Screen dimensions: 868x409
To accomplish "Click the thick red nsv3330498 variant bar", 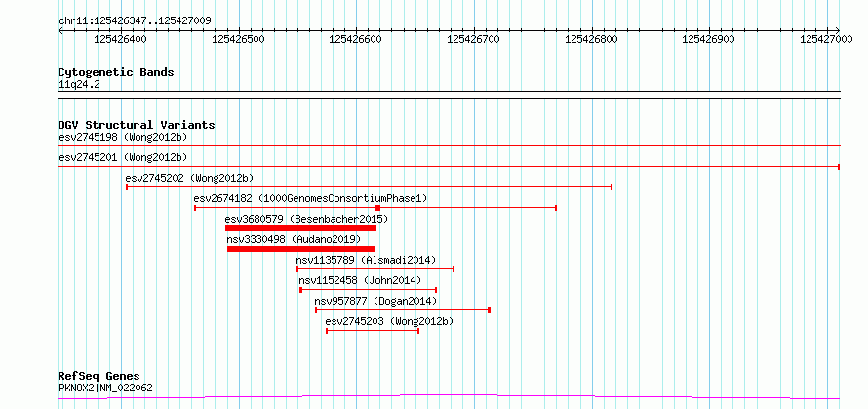I will 300,249.
